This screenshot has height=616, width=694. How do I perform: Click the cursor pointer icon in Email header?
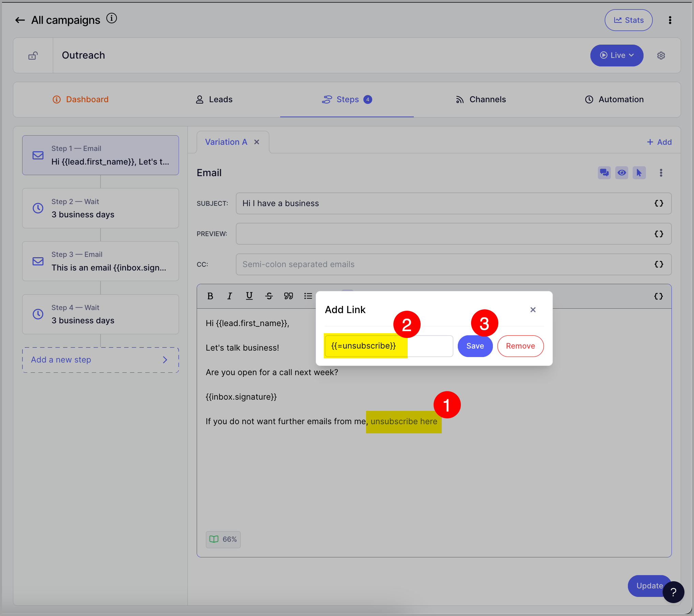point(639,173)
